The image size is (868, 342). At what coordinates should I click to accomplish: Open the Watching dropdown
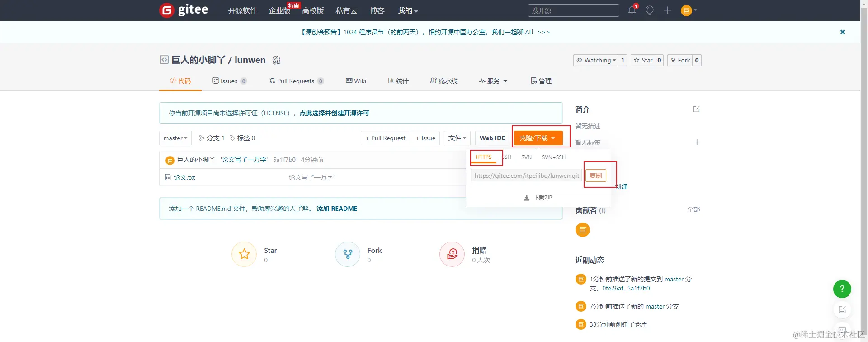[595, 60]
